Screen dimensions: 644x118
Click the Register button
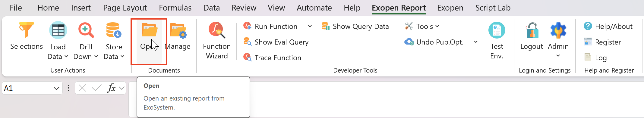[602, 42]
